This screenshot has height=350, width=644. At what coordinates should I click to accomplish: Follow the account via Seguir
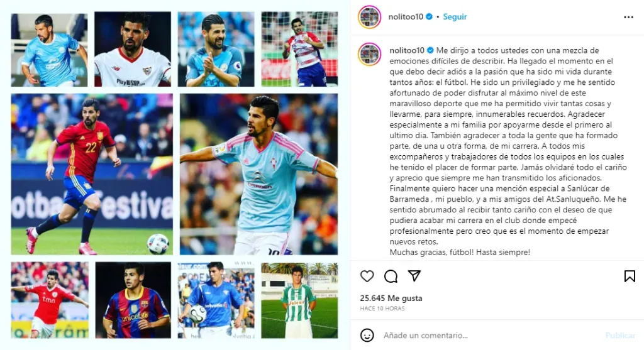(455, 17)
